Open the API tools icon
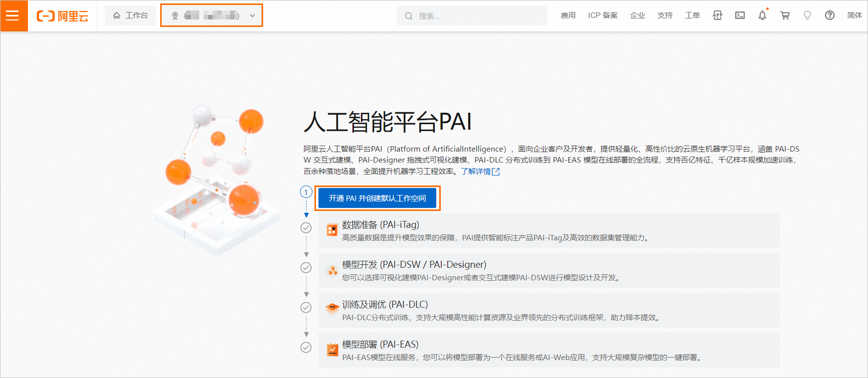868x378 pixels. click(x=717, y=15)
